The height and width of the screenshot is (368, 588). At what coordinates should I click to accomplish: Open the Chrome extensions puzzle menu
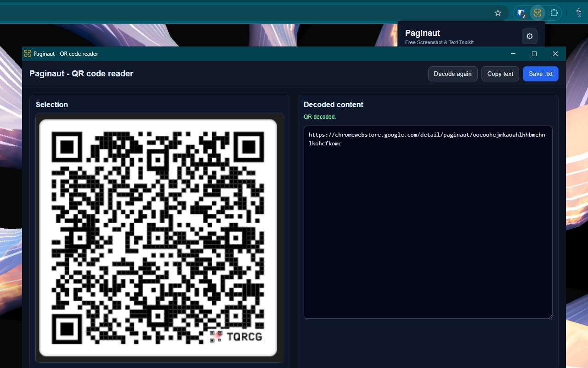click(554, 13)
